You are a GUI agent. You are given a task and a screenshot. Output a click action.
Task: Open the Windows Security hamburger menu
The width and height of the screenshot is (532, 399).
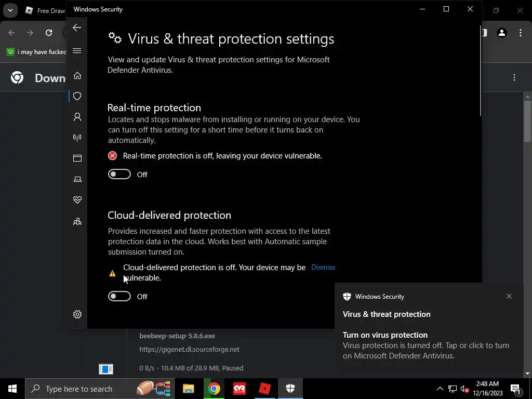tap(77, 51)
